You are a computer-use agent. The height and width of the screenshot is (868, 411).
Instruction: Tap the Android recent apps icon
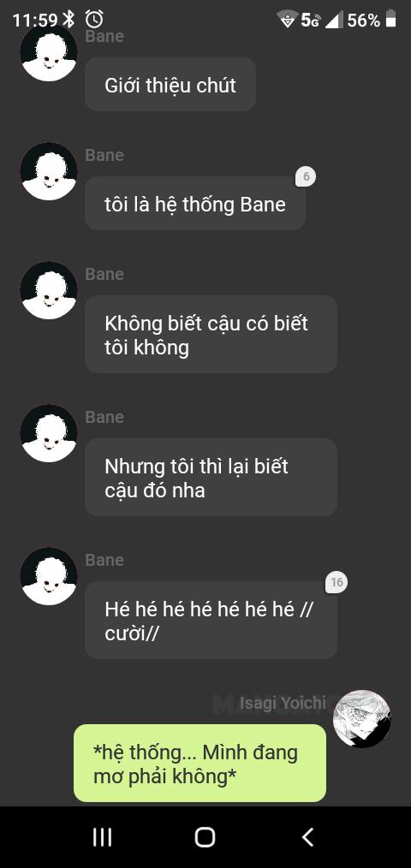pos(103,837)
